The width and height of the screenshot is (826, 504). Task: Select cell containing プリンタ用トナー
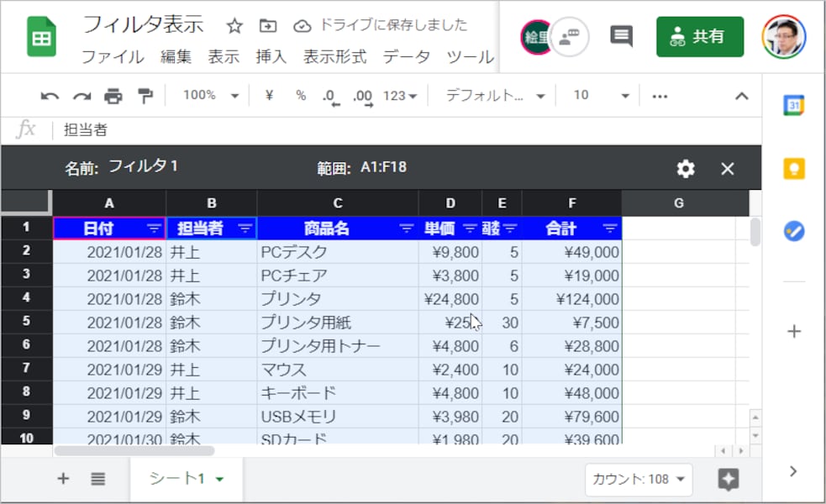click(x=338, y=346)
